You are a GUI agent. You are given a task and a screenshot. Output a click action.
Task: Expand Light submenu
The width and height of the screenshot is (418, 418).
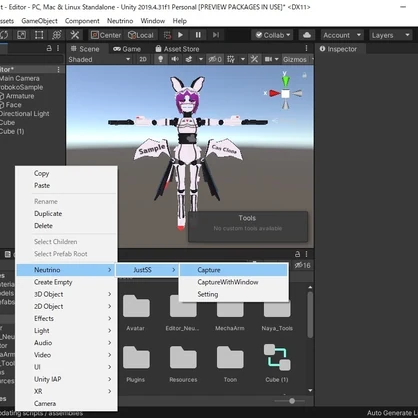tap(66, 331)
